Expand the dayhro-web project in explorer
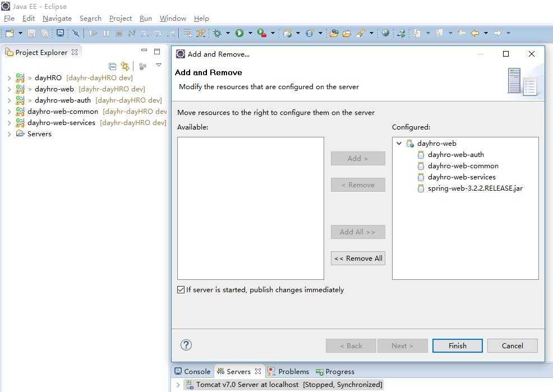 (x=9, y=89)
